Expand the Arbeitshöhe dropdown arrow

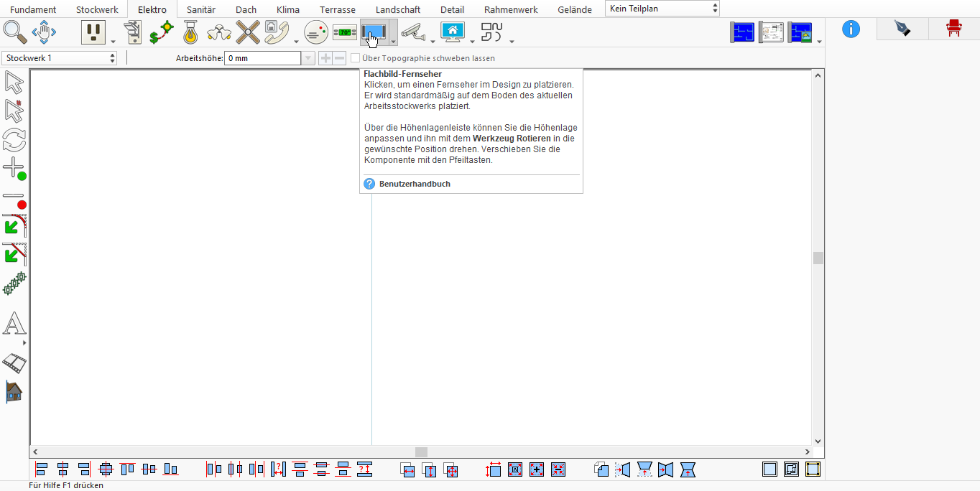[308, 58]
